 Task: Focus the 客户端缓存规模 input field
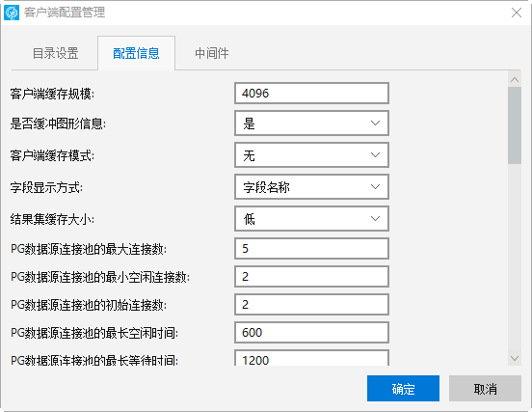pos(311,93)
